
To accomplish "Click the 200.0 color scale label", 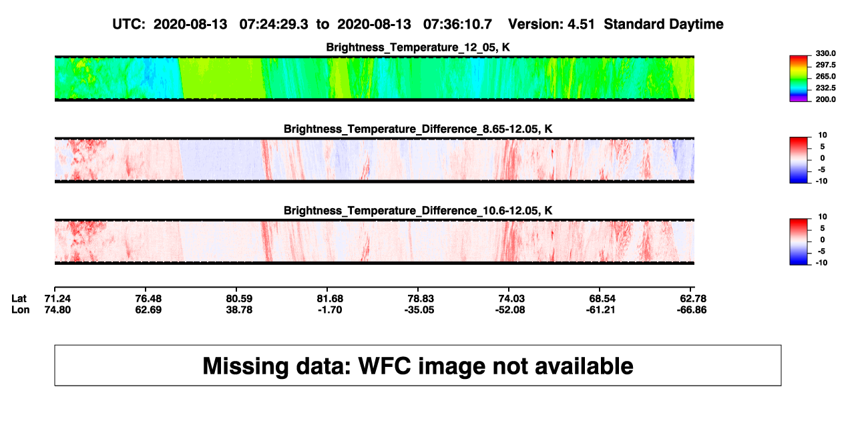I will pyautogui.click(x=826, y=99).
